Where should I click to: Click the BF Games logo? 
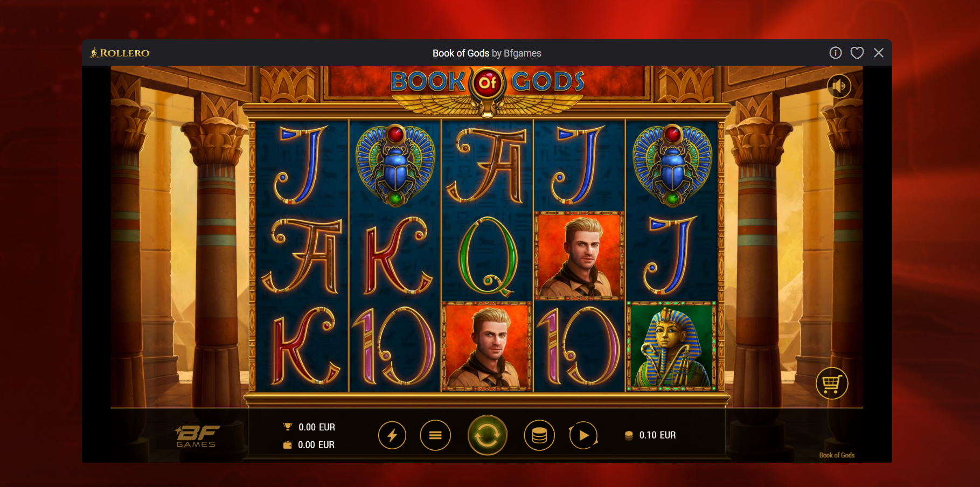(x=197, y=436)
